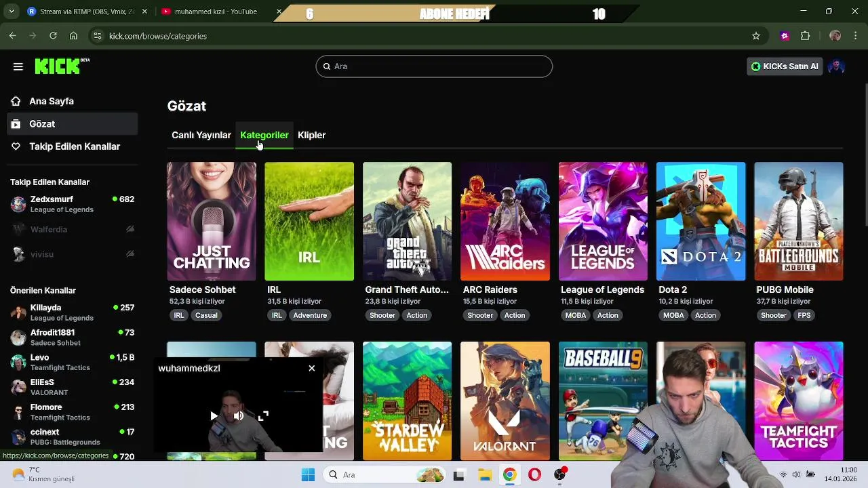The height and width of the screenshot is (488, 868).
Task: Open File Explorer from the taskbar
Action: click(x=484, y=475)
